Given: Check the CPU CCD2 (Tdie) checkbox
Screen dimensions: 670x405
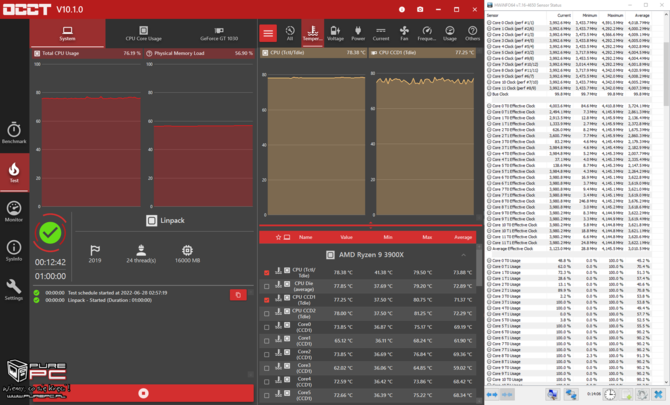Looking at the screenshot, I should click(x=267, y=314).
